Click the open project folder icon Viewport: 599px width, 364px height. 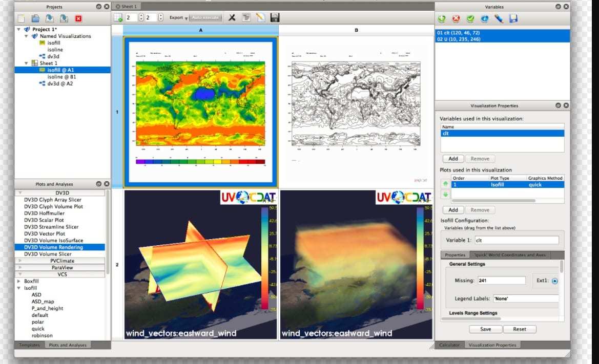click(x=35, y=18)
